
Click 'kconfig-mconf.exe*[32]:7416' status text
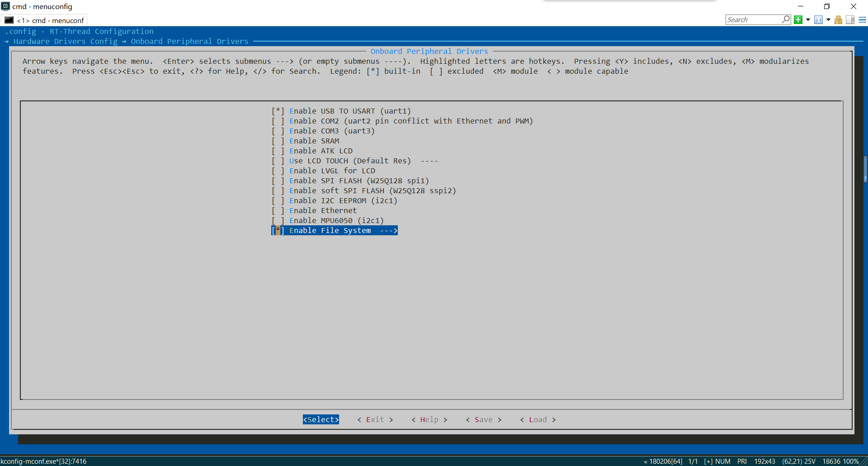(43, 461)
